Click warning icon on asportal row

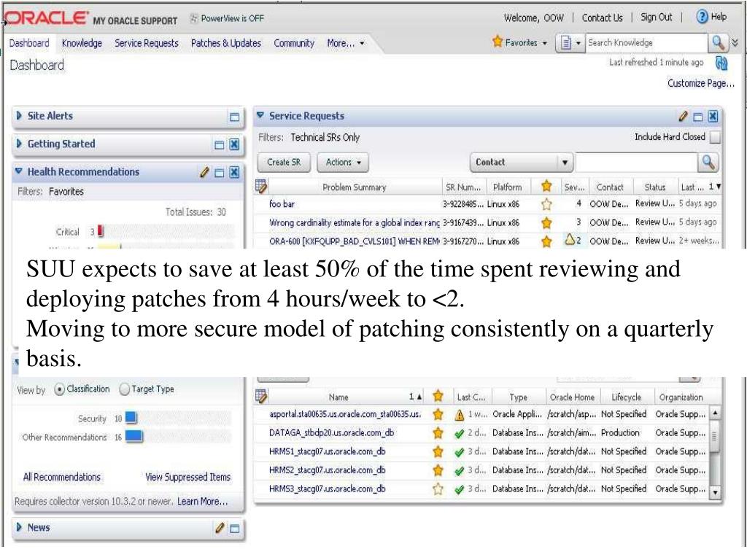(x=460, y=415)
